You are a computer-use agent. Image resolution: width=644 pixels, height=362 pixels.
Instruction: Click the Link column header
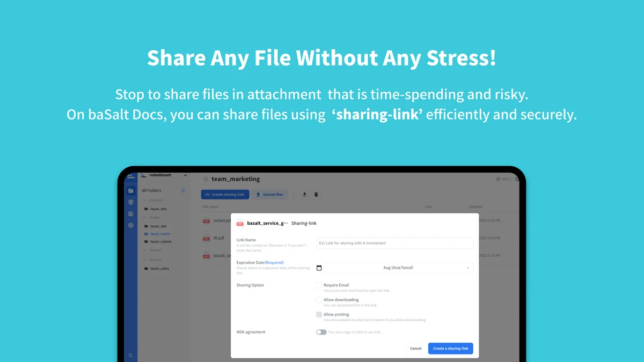coord(428,206)
